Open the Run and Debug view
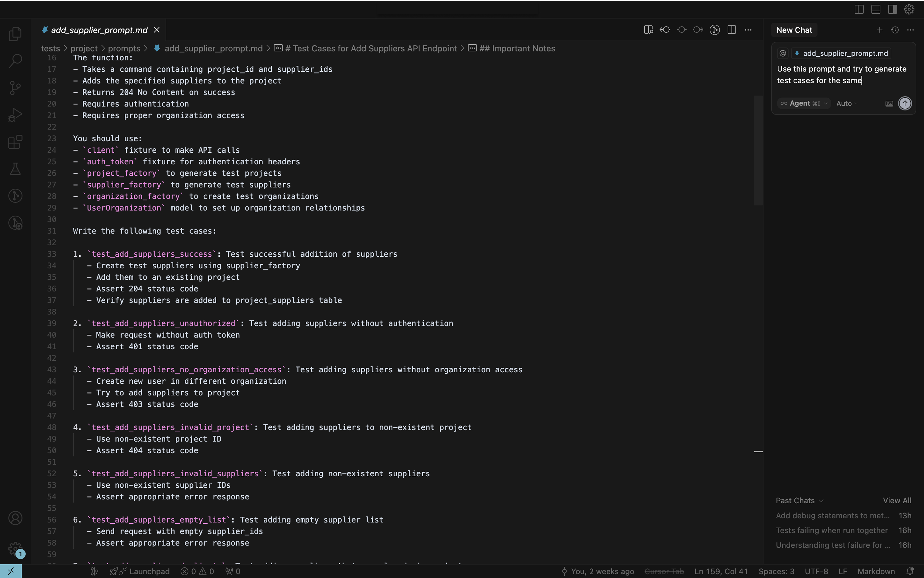 pos(15,115)
